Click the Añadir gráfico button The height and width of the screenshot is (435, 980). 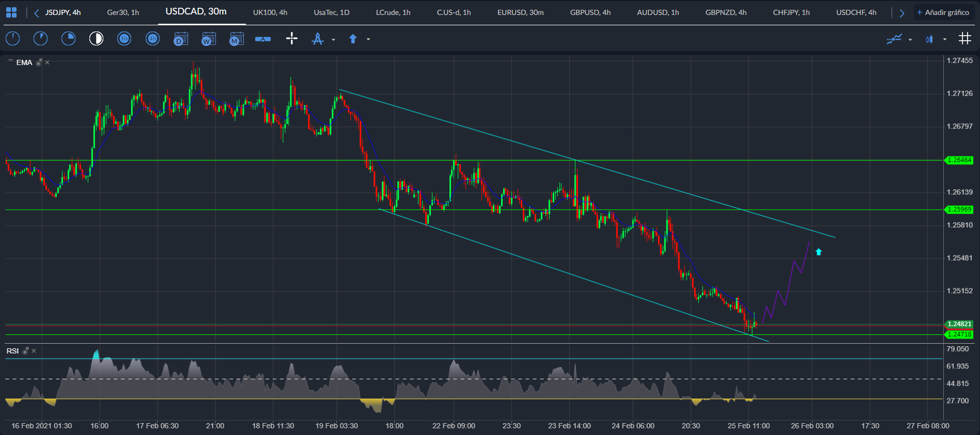pyautogui.click(x=943, y=12)
